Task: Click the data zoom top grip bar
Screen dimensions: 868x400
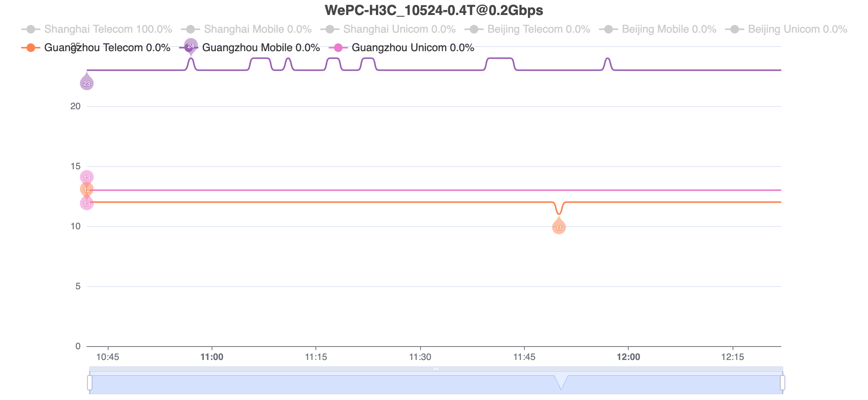Action: click(436, 369)
